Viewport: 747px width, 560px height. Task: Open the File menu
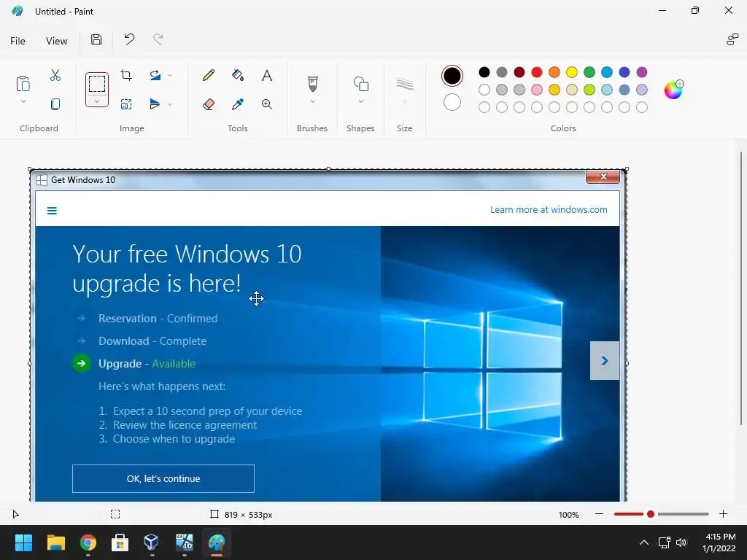tap(18, 41)
